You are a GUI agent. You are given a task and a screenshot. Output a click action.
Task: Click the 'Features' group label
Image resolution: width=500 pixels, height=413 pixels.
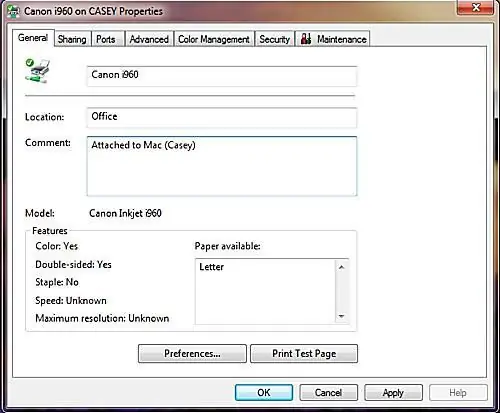(50, 231)
